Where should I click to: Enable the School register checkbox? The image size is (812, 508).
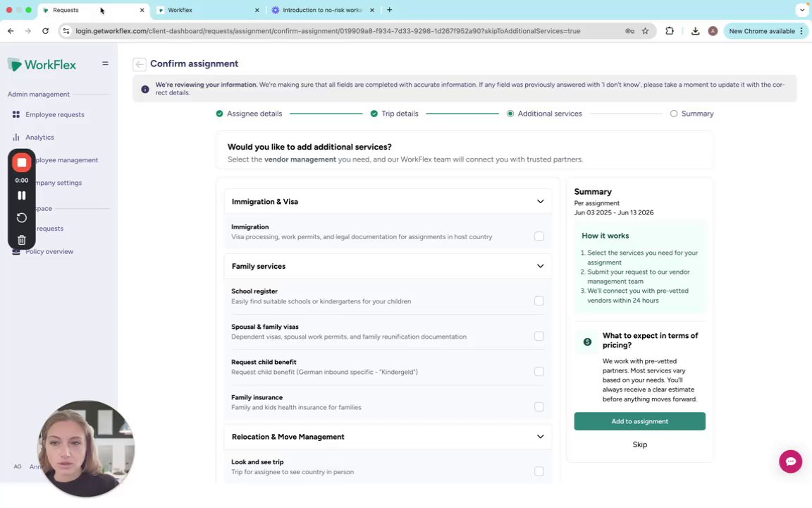(539, 301)
